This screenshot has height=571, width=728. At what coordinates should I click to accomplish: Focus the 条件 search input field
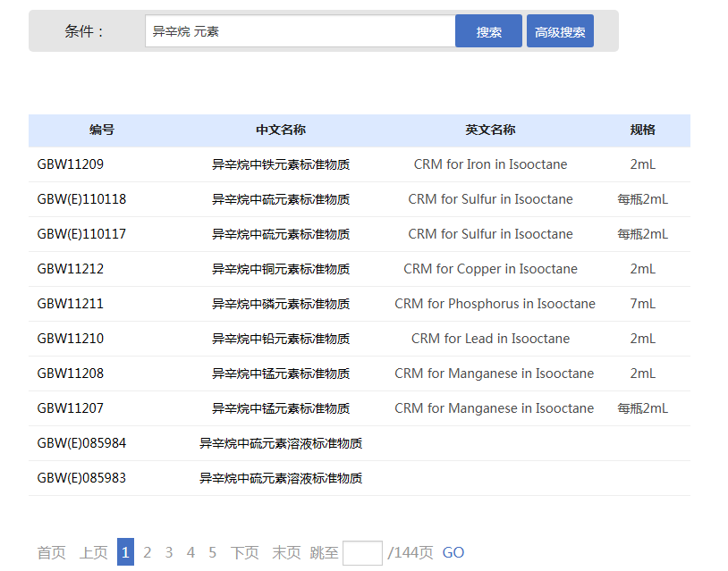[300, 31]
